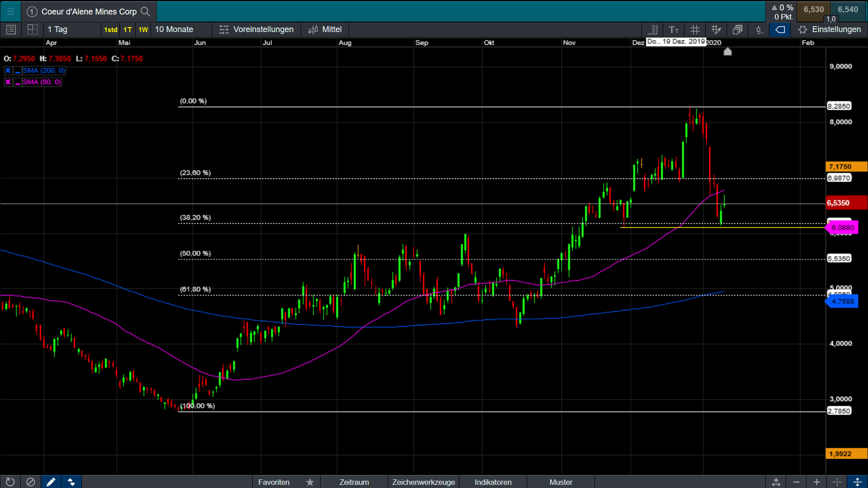Click the search magnifier next to instrument name
This screenshot has height=488, width=868.
pyautogui.click(x=145, y=11)
